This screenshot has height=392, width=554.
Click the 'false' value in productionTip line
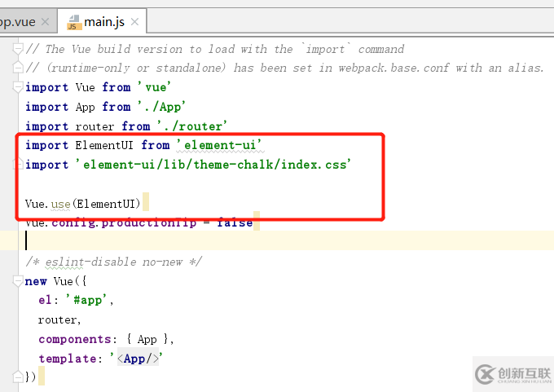pos(235,222)
